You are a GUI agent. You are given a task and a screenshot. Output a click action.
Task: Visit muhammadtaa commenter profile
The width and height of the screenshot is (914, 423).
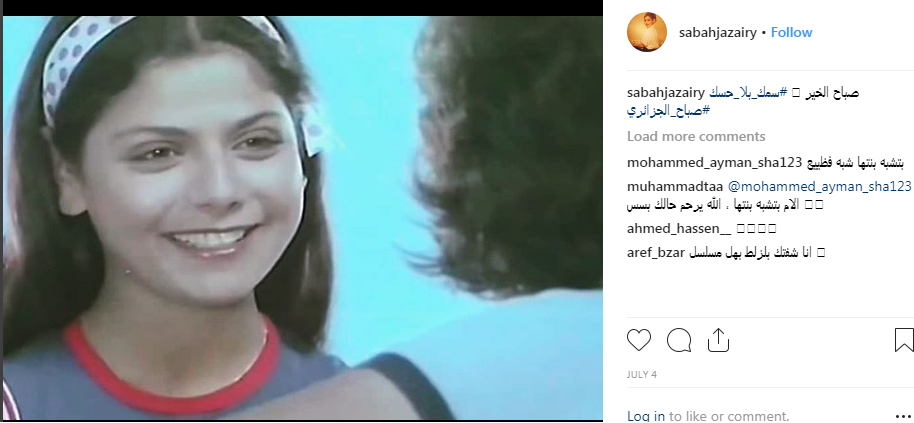(675, 186)
